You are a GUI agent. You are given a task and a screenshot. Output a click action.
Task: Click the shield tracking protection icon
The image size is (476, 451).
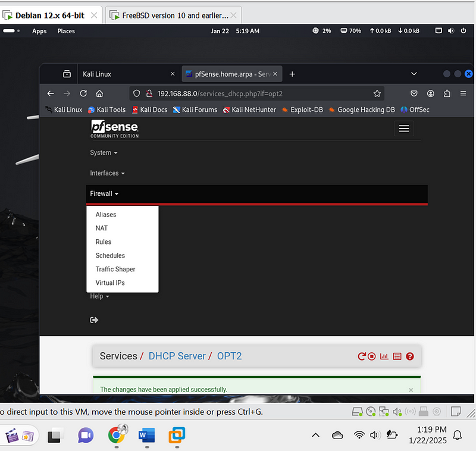137,93
